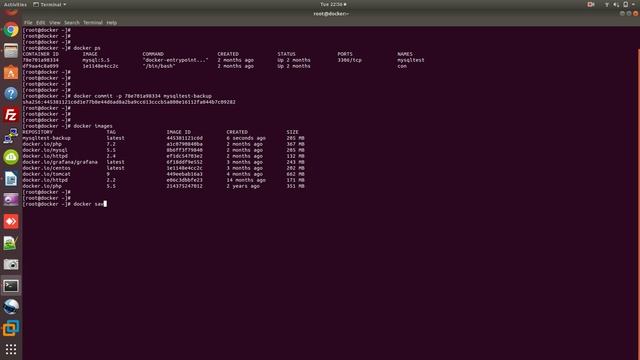Launch Ubuntu Software from the dock
Viewport: 640px width, 360px height.
pos(11,73)
